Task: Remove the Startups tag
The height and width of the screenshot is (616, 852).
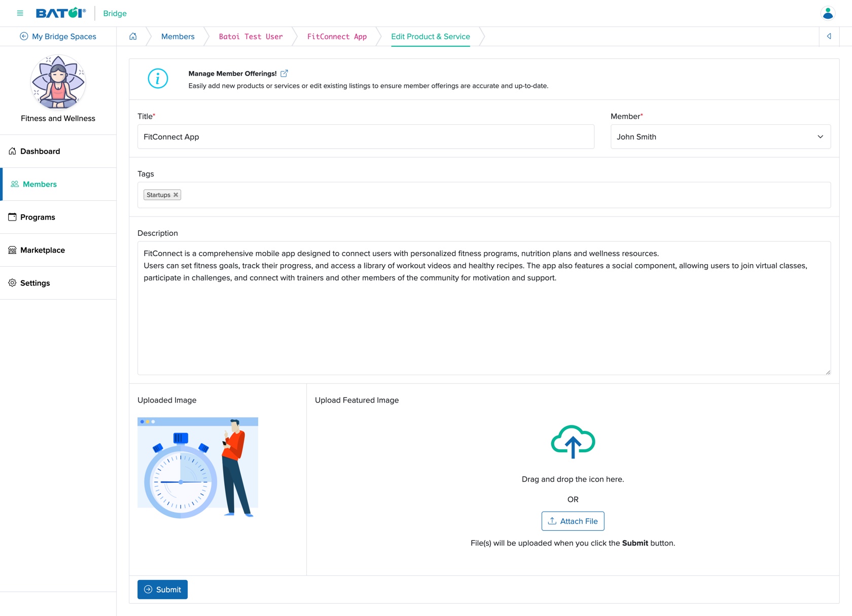Action: (x=176, y=195)
